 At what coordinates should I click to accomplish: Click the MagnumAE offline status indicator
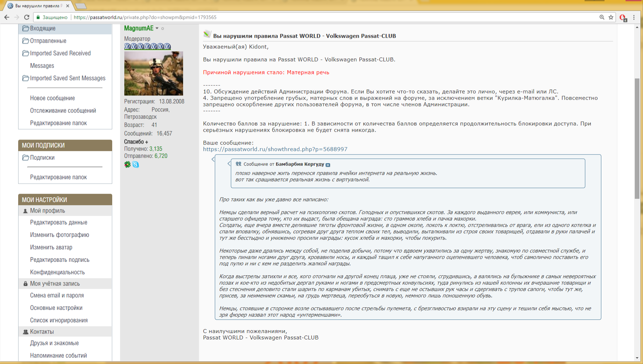pos(163,28)
